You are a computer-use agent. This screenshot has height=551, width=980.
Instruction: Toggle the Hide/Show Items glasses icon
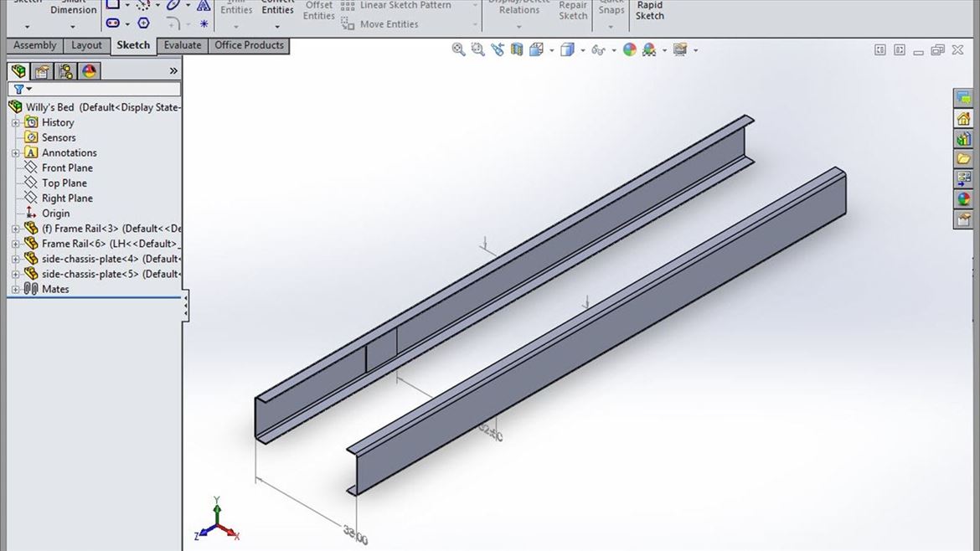(598, 50)
